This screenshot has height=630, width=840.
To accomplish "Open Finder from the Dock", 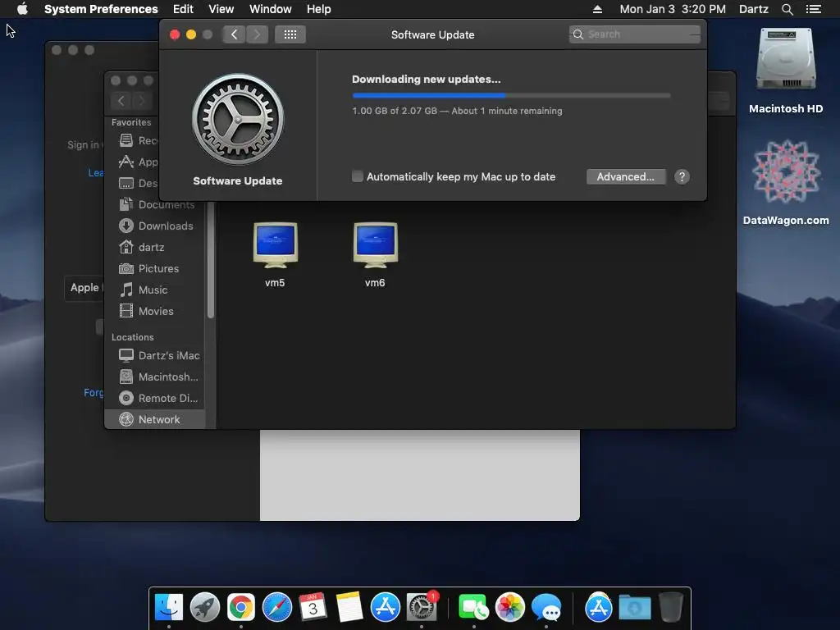I will [169, 608].
